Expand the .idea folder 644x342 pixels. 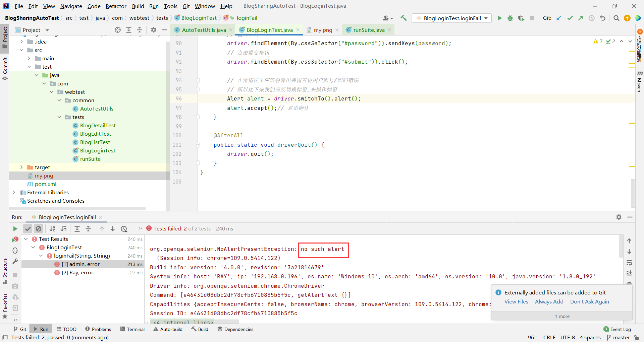pyautogui.click(x=21, y=42)
